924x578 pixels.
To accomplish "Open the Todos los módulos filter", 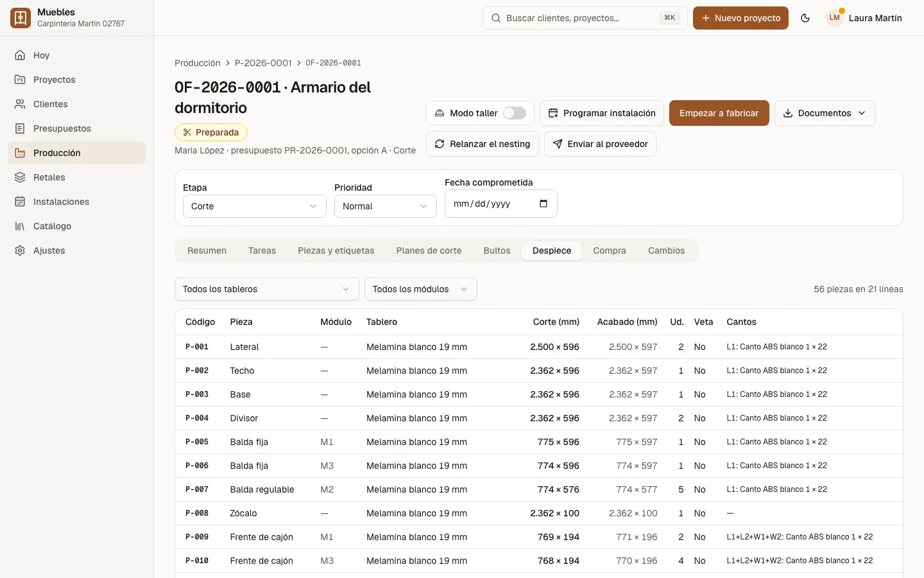I will (421, 289).
